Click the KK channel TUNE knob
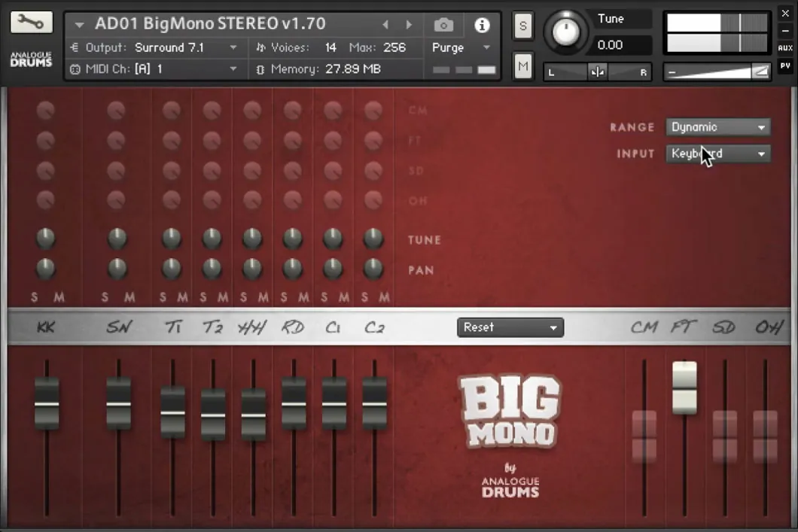798x532 pixels. [46, 238]
